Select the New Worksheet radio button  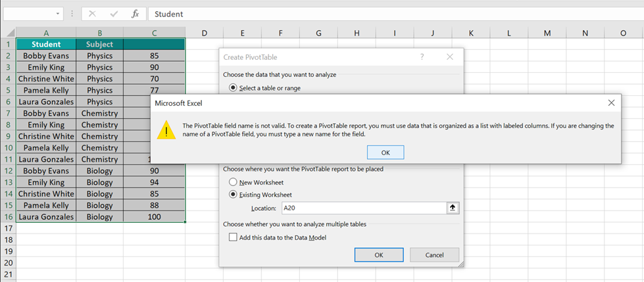(x=234, y=182)
